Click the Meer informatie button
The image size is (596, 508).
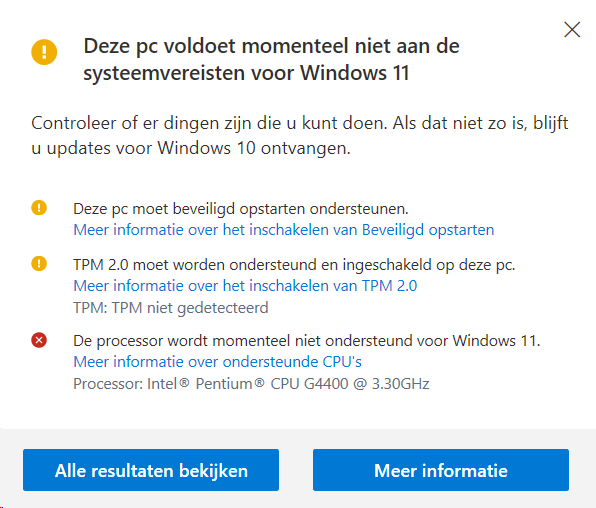441,470
